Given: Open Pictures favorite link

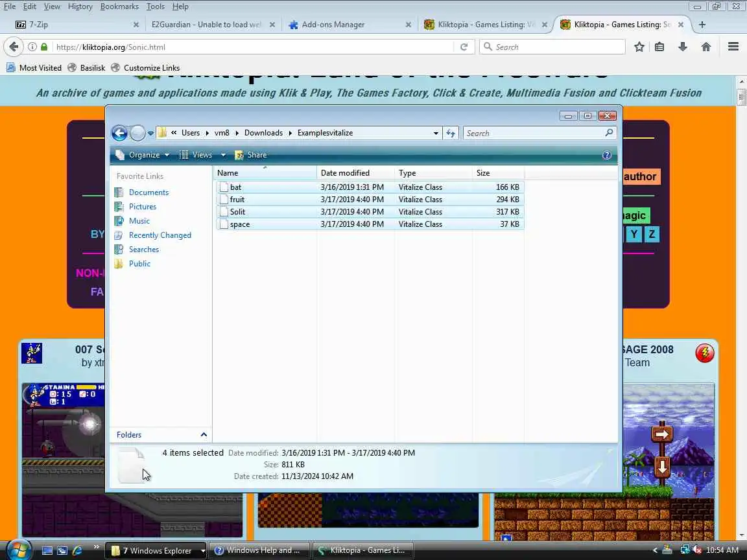Looking at the screenshot, I should tap(143, 207).
